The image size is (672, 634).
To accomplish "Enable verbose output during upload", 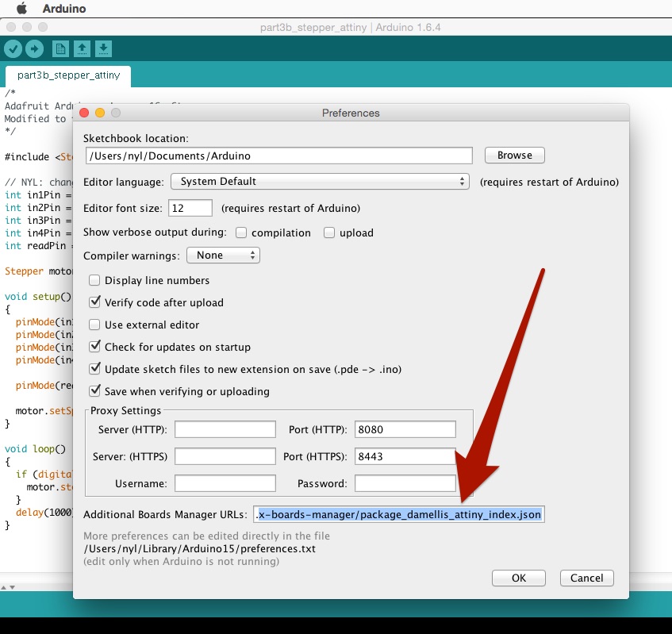I will click(x=329, y=232).
